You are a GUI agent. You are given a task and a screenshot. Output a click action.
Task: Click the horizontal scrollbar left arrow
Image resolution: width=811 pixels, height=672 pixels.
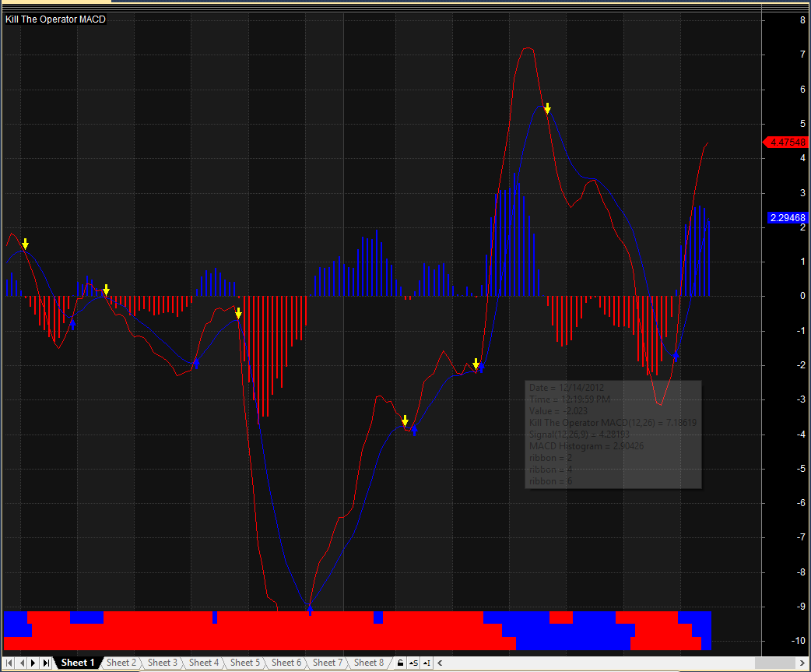coord(441,663)
